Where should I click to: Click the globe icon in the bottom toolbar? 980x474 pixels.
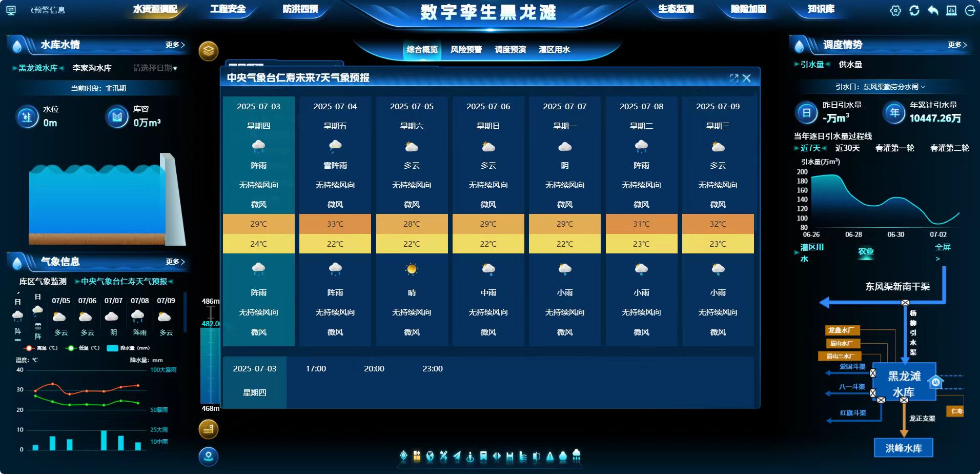pos(430,456)
